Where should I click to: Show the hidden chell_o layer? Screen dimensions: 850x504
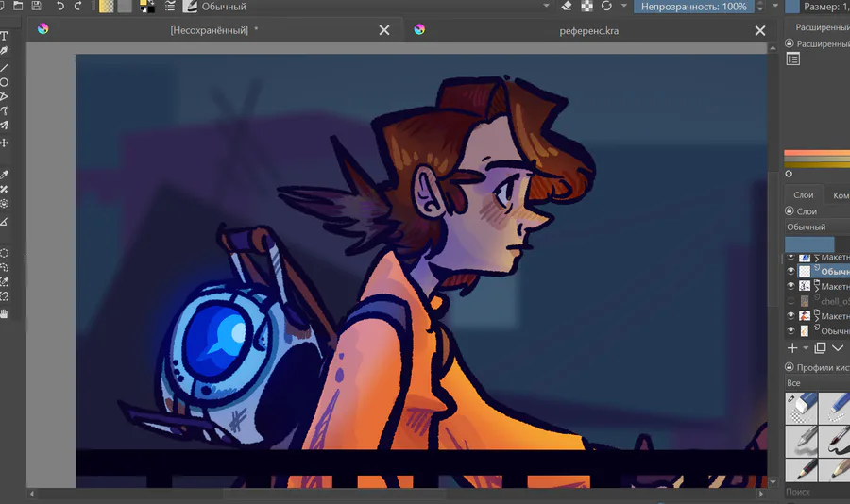[790, 301]
